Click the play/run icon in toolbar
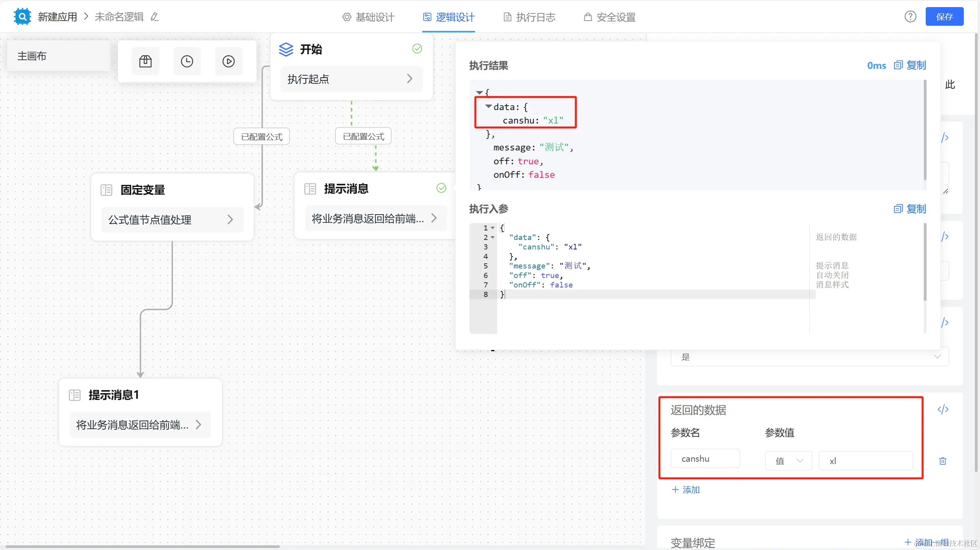980x550 pixels. click(228, 61)
